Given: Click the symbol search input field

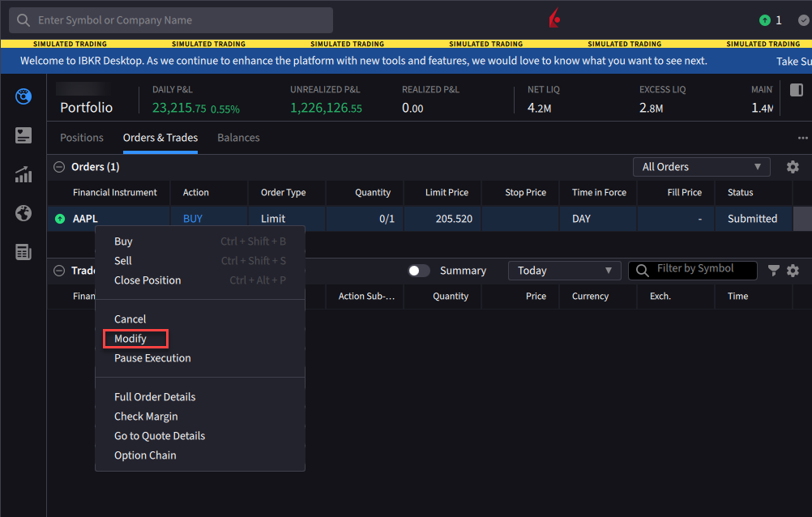Looking at the screenshot, I should (171, 20).
